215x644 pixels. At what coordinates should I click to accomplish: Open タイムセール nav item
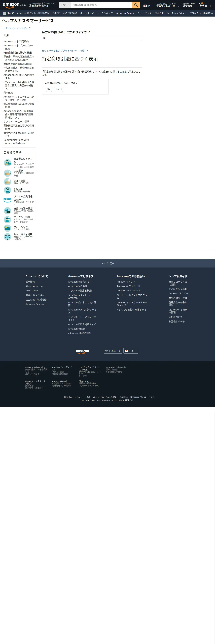coord(162,13)
